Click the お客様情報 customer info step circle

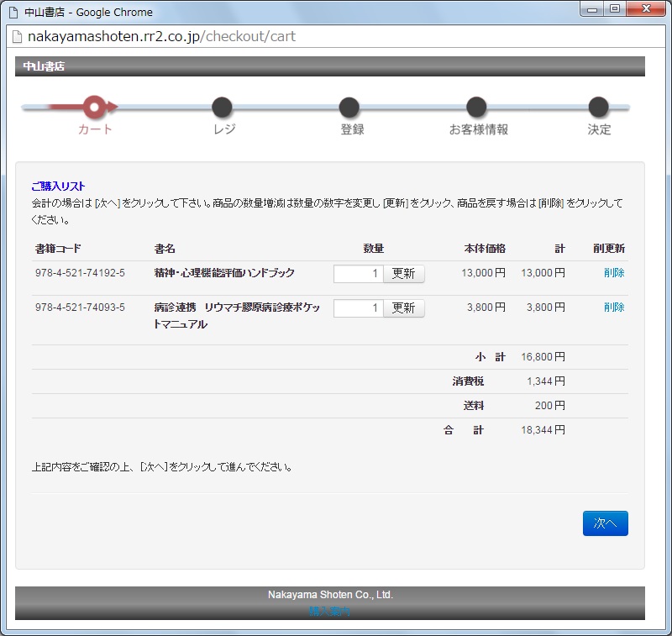click(475, 108)
